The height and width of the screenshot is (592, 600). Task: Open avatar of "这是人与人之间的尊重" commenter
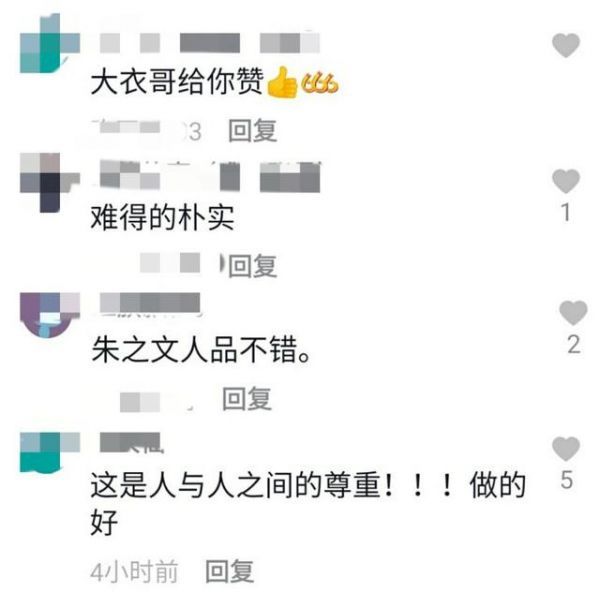(50, 452)
